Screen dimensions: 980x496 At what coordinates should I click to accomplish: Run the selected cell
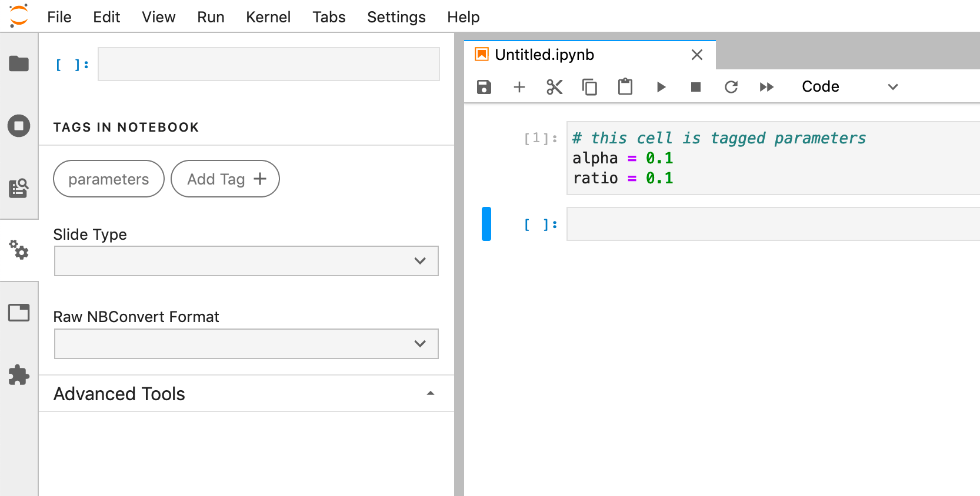(x=661, y=87)
